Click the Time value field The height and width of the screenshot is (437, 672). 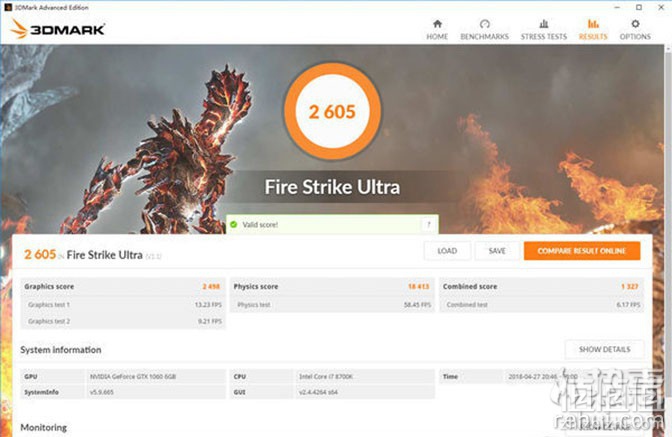tap(574, 376)
